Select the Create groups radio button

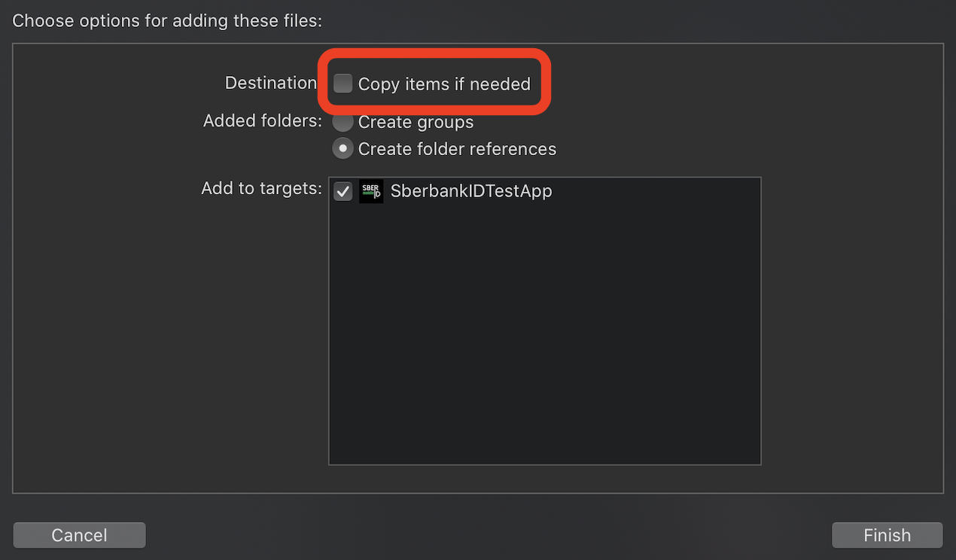point(343,122)
